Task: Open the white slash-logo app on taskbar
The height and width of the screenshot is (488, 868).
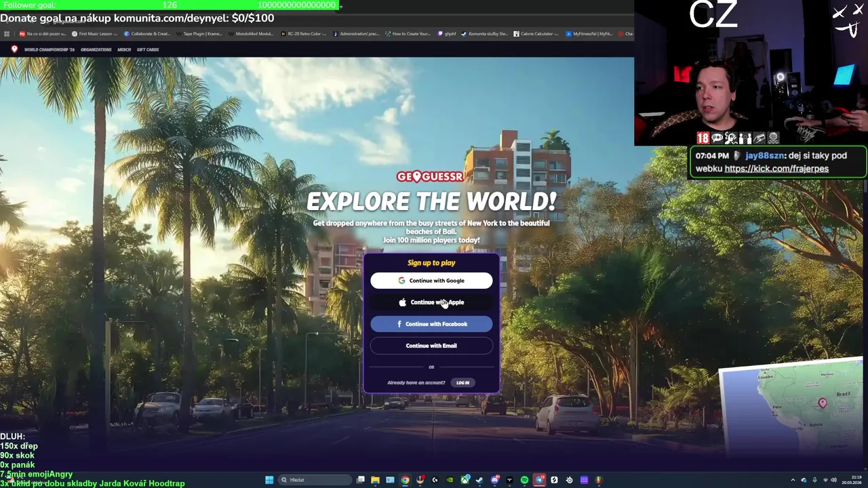Action: pos(554,480)
